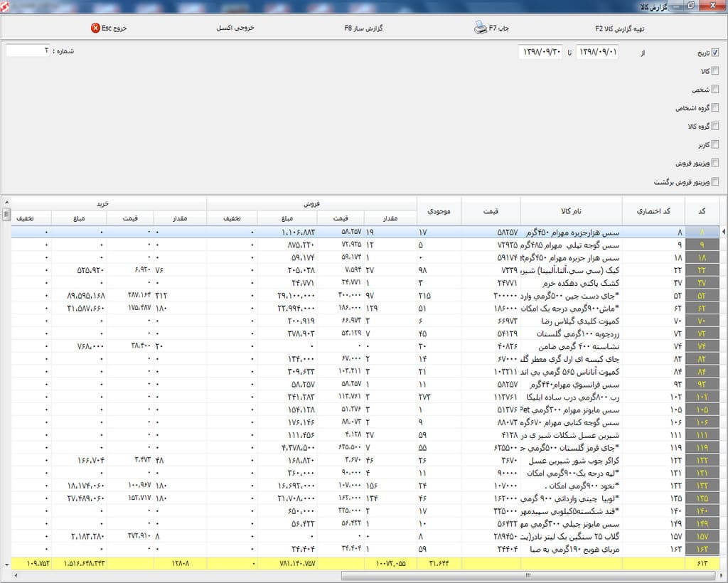Click the end date field 1398/09/30
Image resolution: width=728 pixels, height=583 pixels.
tap(540, 53)
